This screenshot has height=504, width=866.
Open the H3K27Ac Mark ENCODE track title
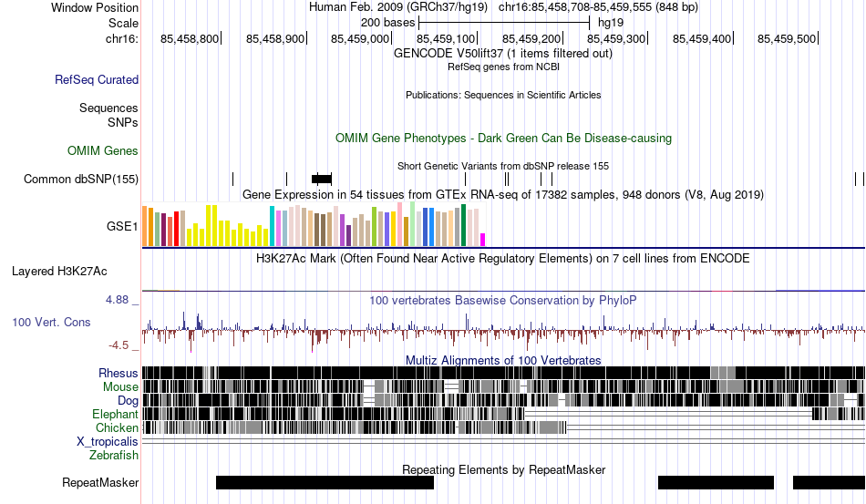click(502, 258)
